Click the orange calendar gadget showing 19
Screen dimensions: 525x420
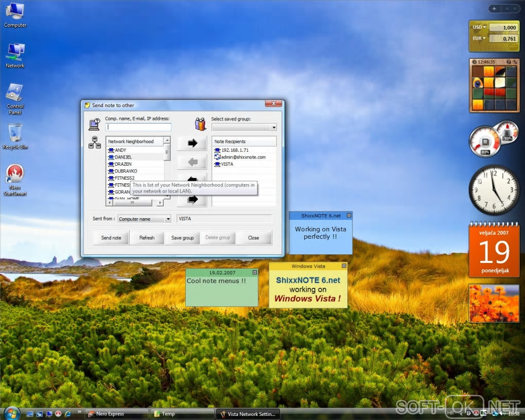tap(494, 251)
